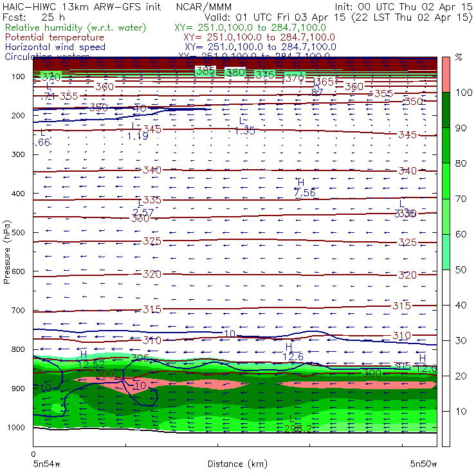476x476 pixels.
Task: Click the '200' pressure axis tick label
Action: click(x=18, y=116)
